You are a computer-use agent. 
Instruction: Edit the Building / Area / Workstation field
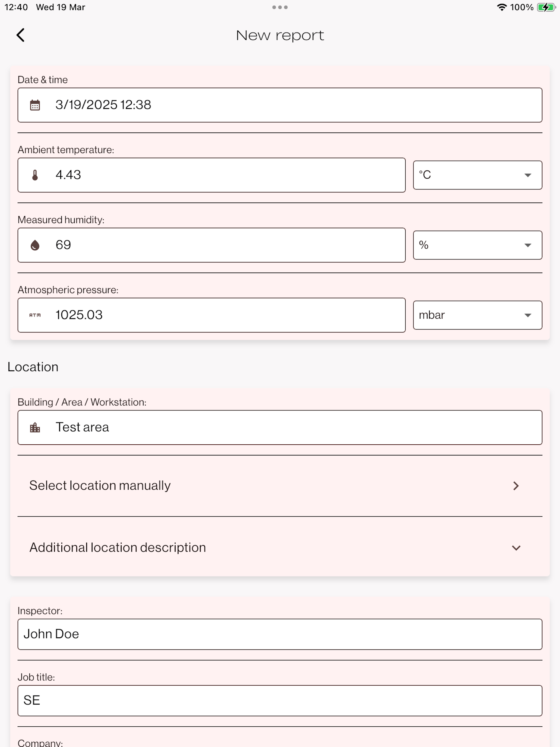[280, 428]
